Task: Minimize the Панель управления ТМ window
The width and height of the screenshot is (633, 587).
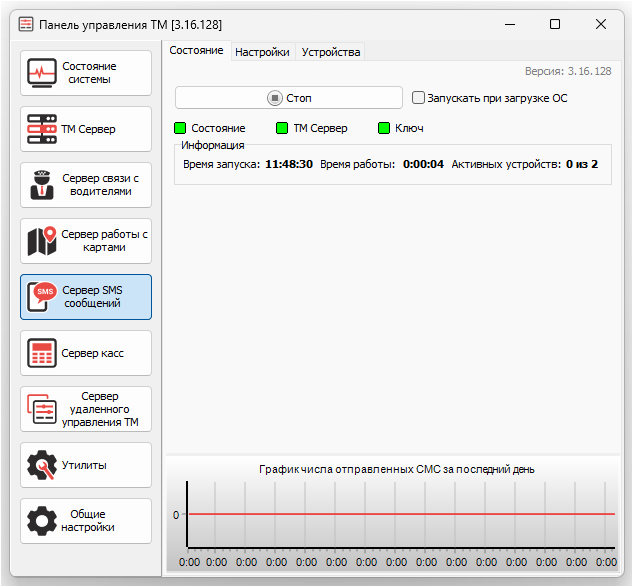Action: 510,24
